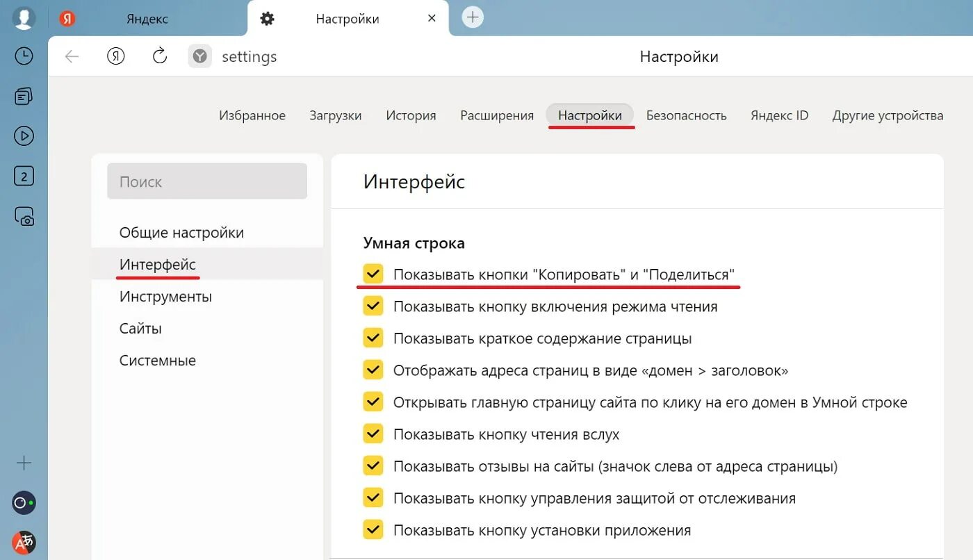Click the site shield icon beside settings
This screenshot has width=973, height=560.
click(x=200, y=57)
